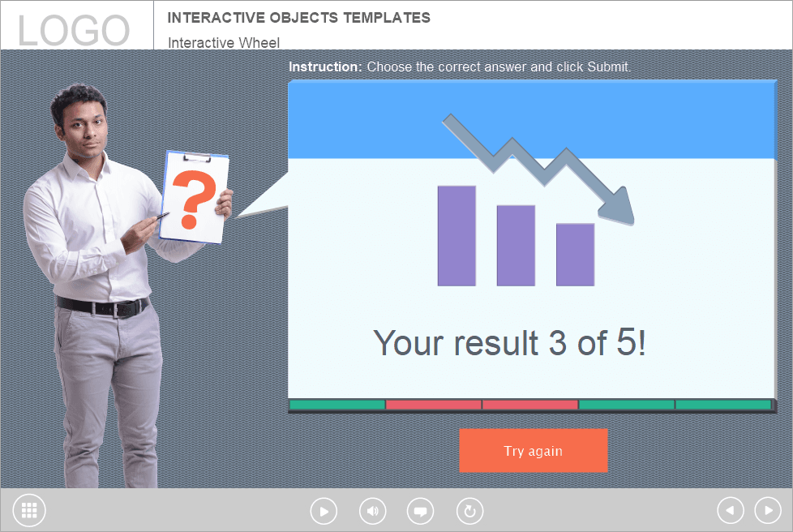Viewport: 793px width, 532px height.
Task: Open the course menu grid icon
Action: pyautogui.click(x=29, y=510)
